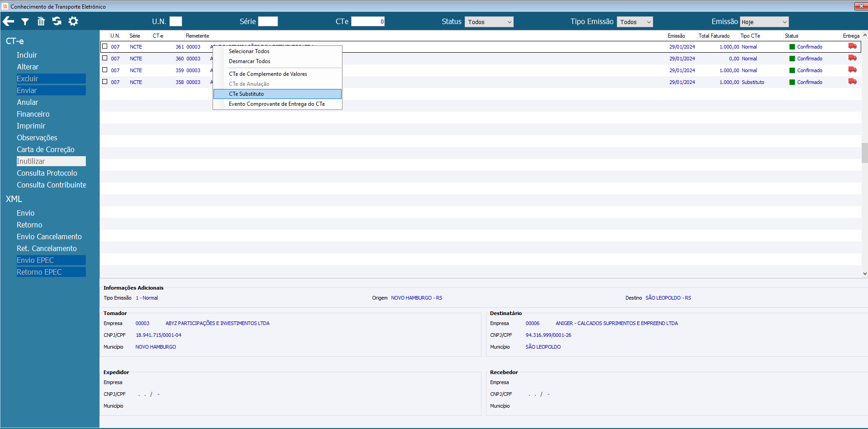Open the Status dropdown
The height and width of the screenshot is (429, 868).
[489, 22]
